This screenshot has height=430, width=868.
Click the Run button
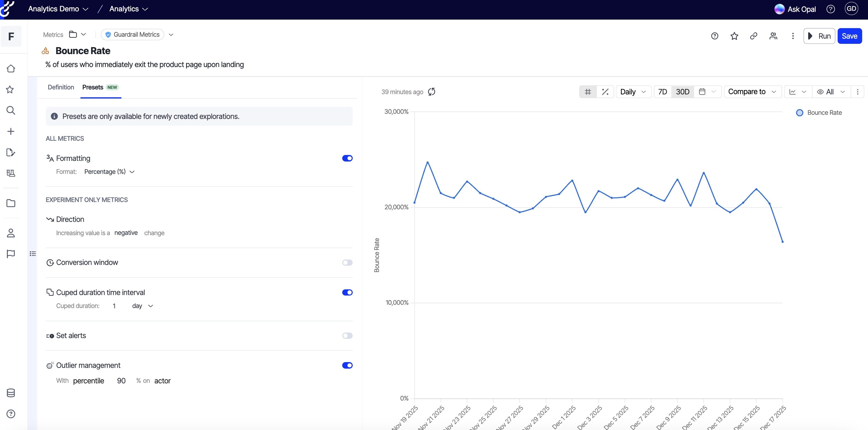[x=819, y=36]
